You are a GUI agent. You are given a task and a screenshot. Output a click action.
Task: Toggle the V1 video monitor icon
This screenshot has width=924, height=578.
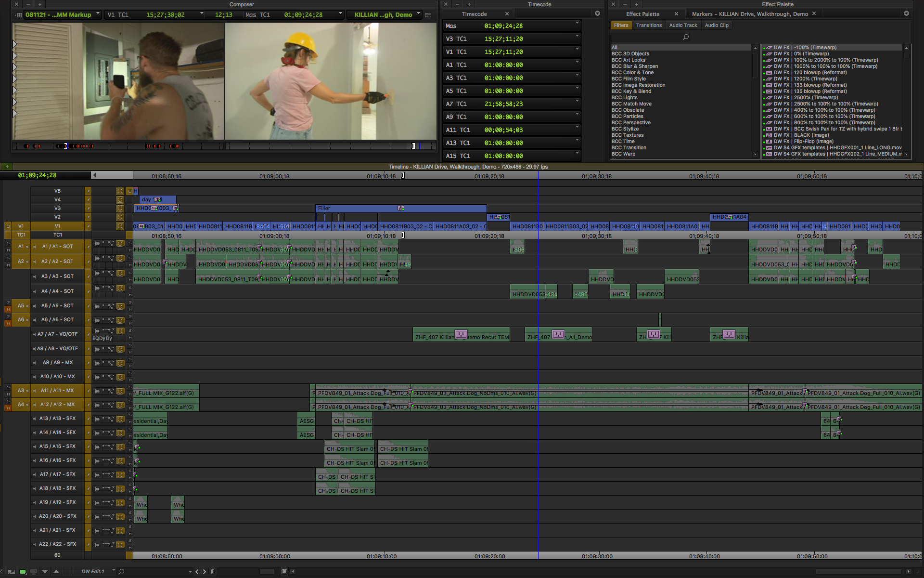click(x=8, y=226)
